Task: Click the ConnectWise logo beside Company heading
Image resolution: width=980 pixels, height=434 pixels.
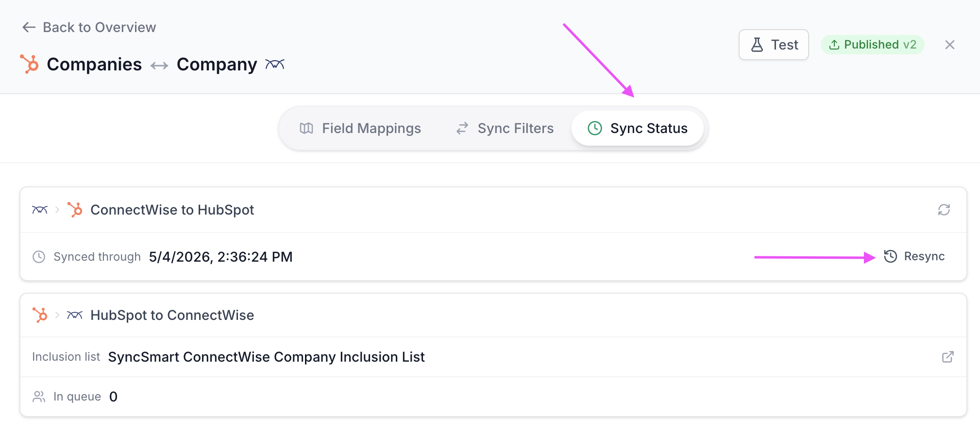Action: click(x=275, y=64)
